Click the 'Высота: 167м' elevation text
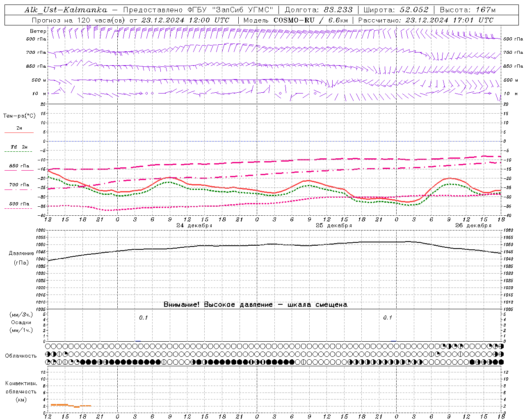The image size is (525, 420). pyautogui.click(x=468, y=10)
